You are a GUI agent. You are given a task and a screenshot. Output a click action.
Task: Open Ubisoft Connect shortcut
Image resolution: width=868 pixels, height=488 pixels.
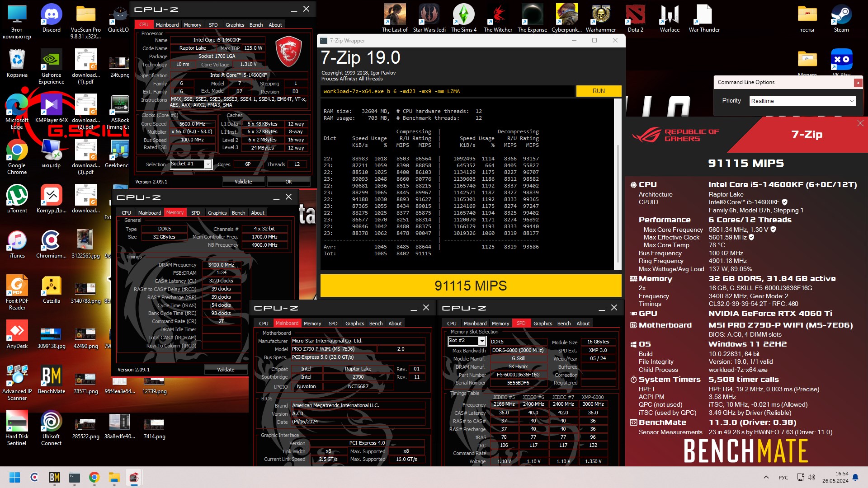pos(51,428)
